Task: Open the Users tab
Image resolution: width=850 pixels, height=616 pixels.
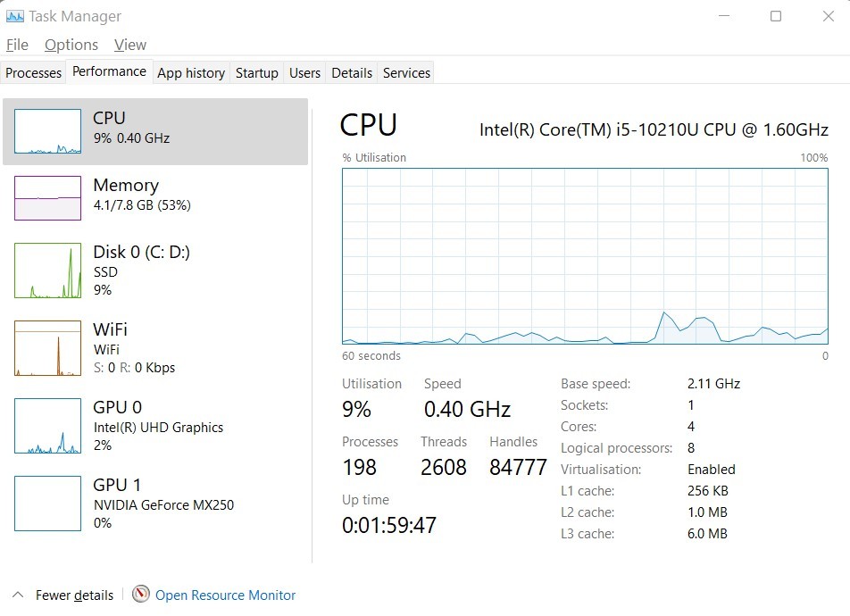Action: 304,72
